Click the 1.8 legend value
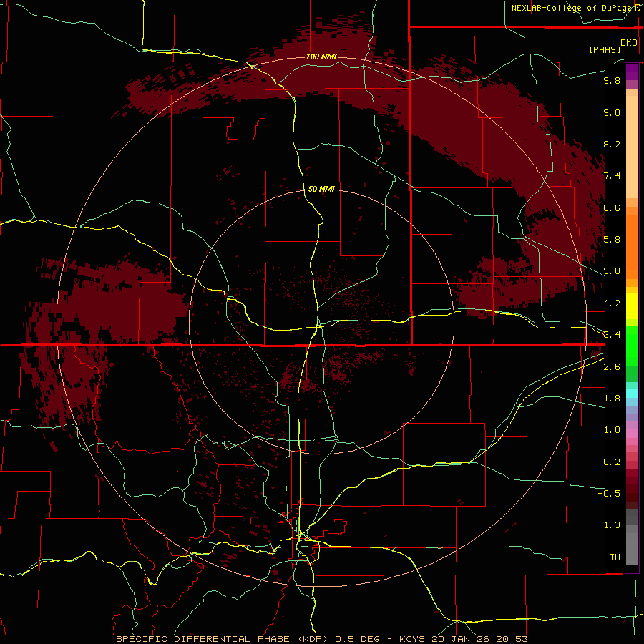 (612, 399)
